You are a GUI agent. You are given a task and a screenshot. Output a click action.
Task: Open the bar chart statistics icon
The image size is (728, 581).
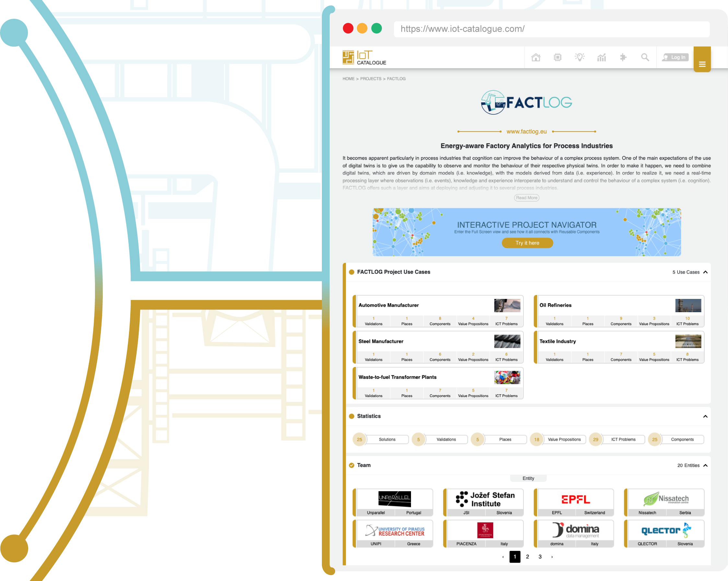pyautogui.click(x=601, y=57)
